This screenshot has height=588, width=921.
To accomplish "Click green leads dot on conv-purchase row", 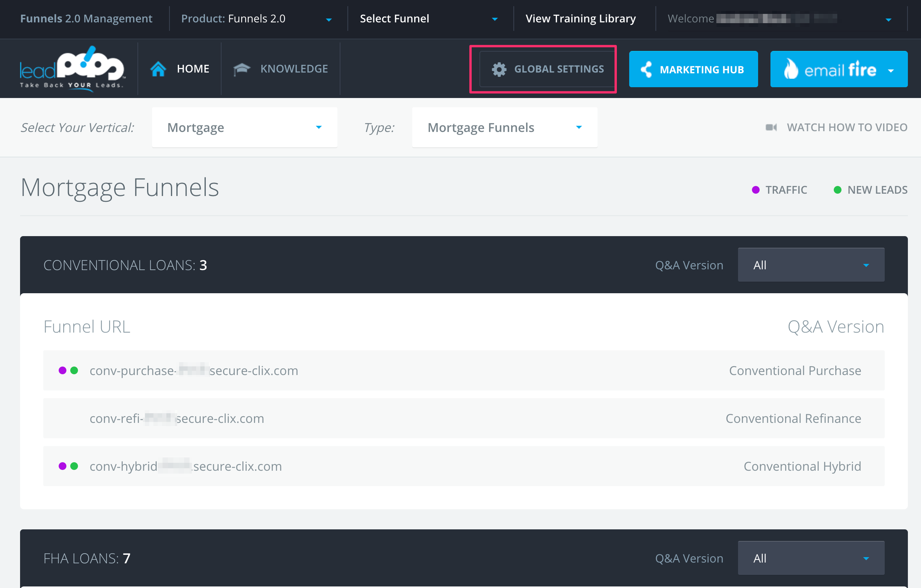I will (x=74, y=370).
